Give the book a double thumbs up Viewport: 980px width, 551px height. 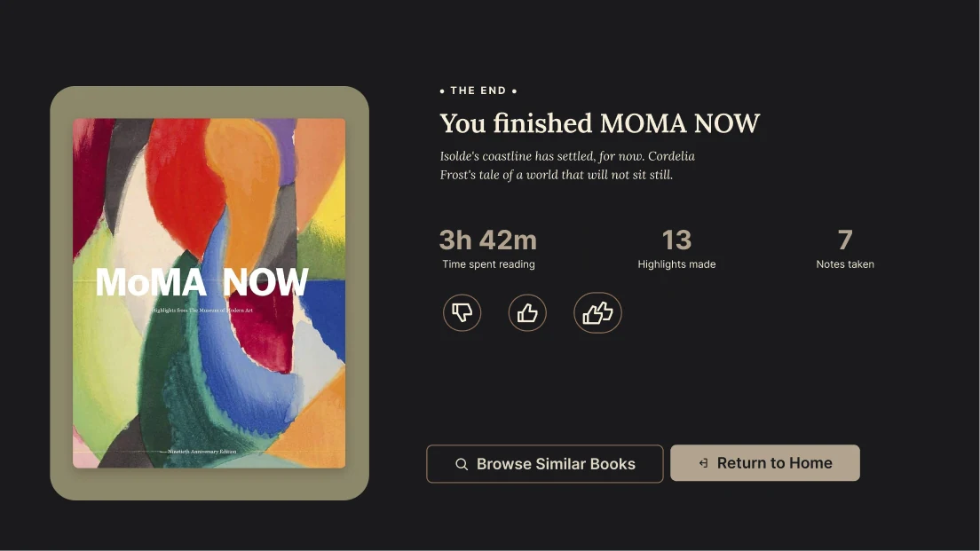click(x=597, y=312)
